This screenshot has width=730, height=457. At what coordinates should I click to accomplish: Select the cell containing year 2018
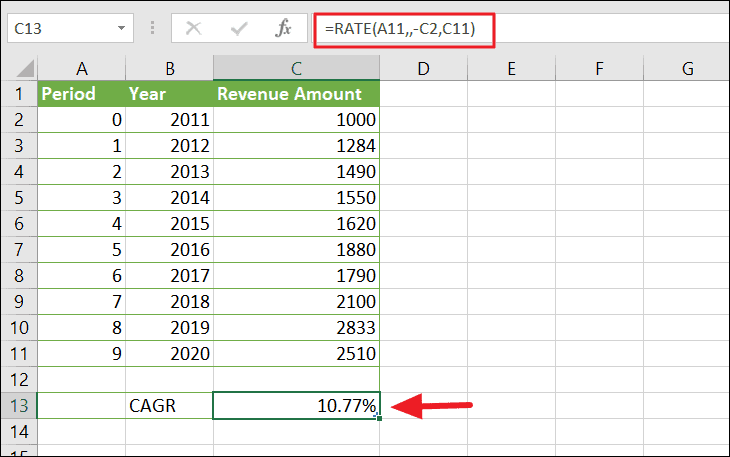(x=169, y=302)
